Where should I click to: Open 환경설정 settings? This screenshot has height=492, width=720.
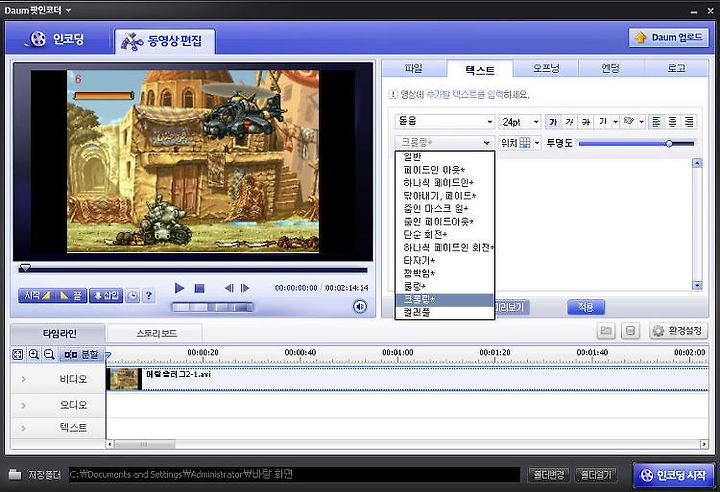[679, 331]
